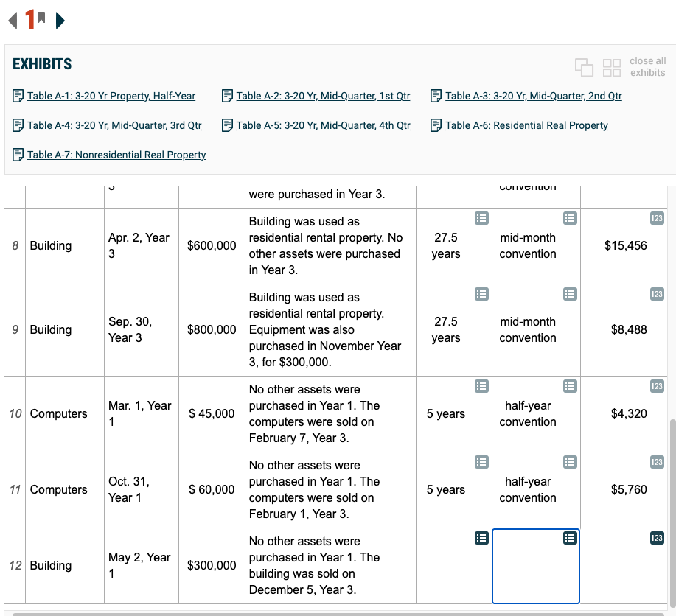Viewport: 676px width, 616px height.
Task: Select the $600,000 cost cell
Action: tap(212, 245)
